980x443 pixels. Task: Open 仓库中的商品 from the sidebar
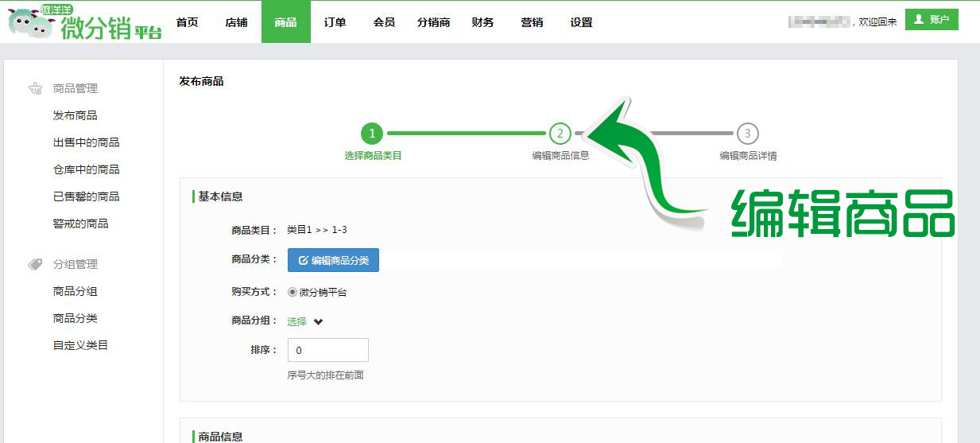pyautogui.click(x=86, y=169)
